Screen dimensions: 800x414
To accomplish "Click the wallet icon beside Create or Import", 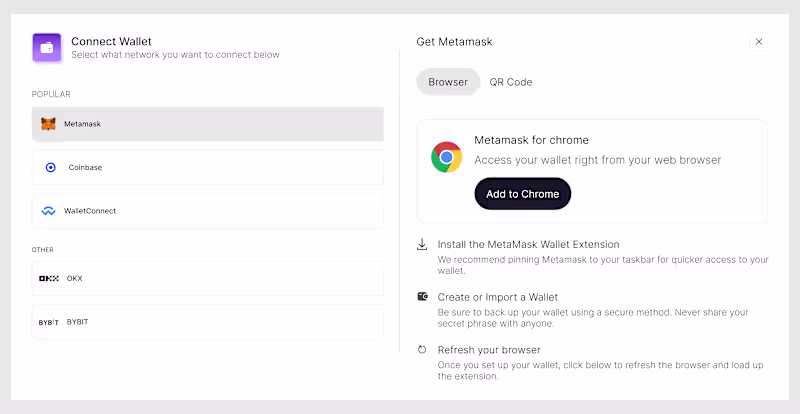I will coord(423,297).
